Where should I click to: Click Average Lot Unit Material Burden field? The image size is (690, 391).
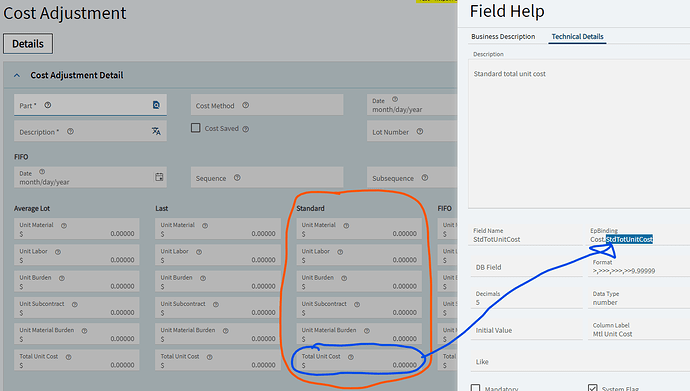click(77, 334)
